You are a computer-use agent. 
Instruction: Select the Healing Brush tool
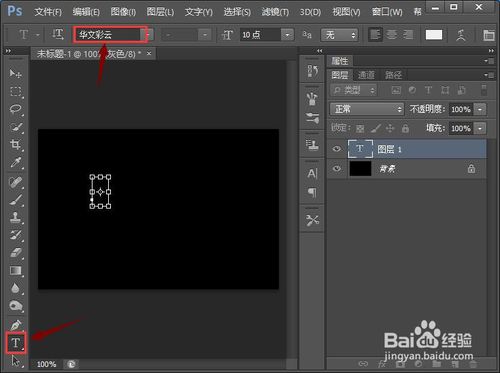[x=15, y=182]
